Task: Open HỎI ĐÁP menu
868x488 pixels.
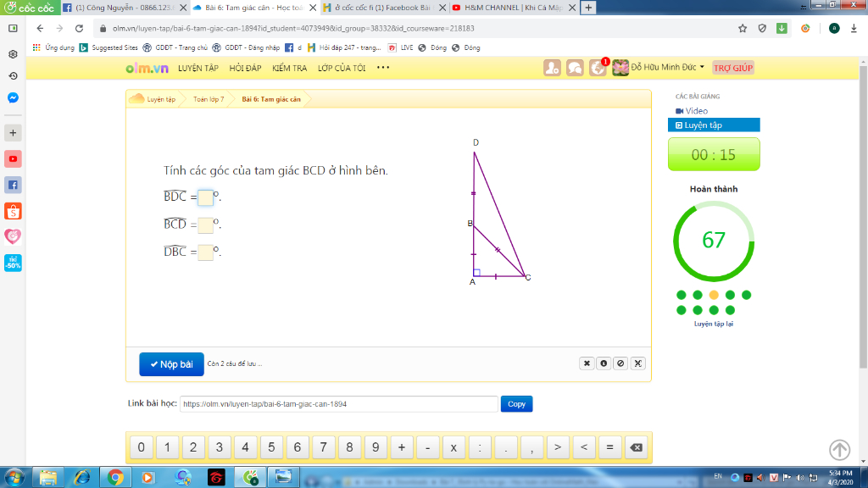Action: point(245,68)
